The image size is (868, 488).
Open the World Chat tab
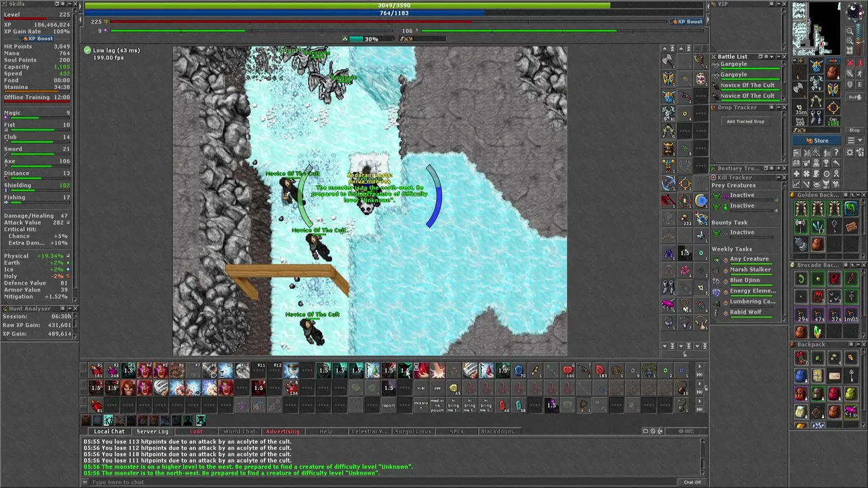pos(239,431)
